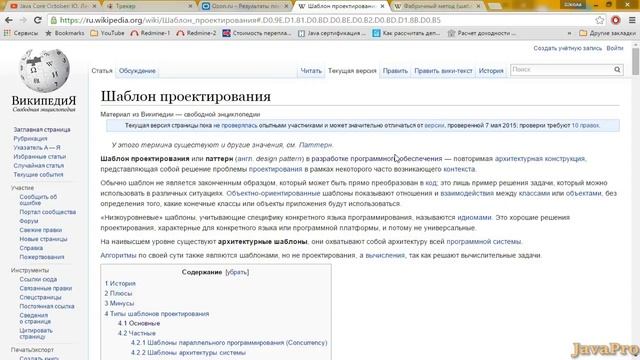
Task: Open the Расчет доходности bookmark
Action: point(482,33)
